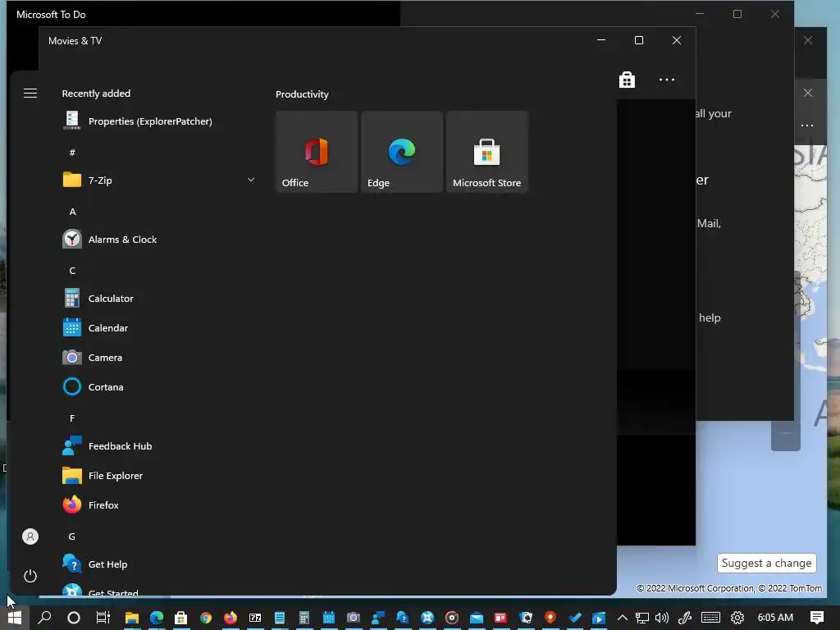This screenshot has height=630, width=840.
Task: Launch Cortana from the Start app list
Action: (x=158, y=387)
